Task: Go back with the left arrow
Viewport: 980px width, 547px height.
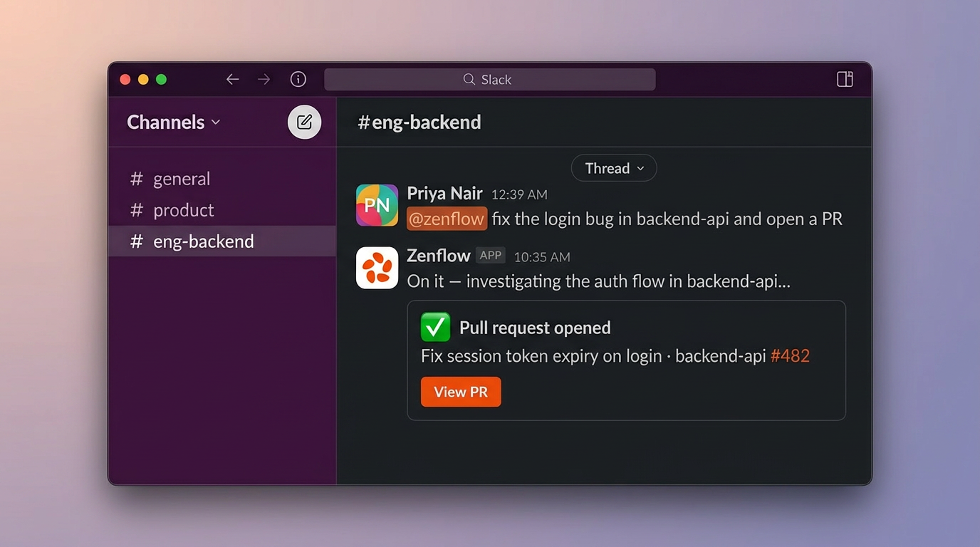Action: (x=232, y=79)
